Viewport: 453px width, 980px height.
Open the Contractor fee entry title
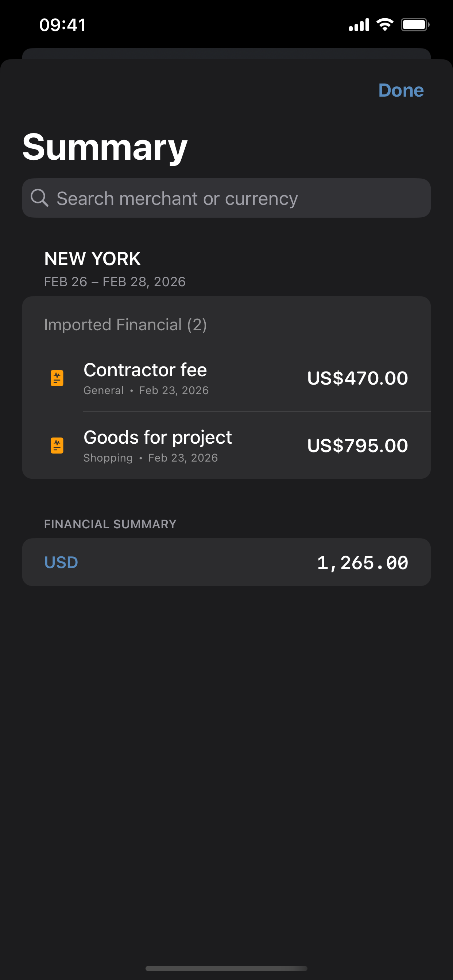tap(145, 370)
